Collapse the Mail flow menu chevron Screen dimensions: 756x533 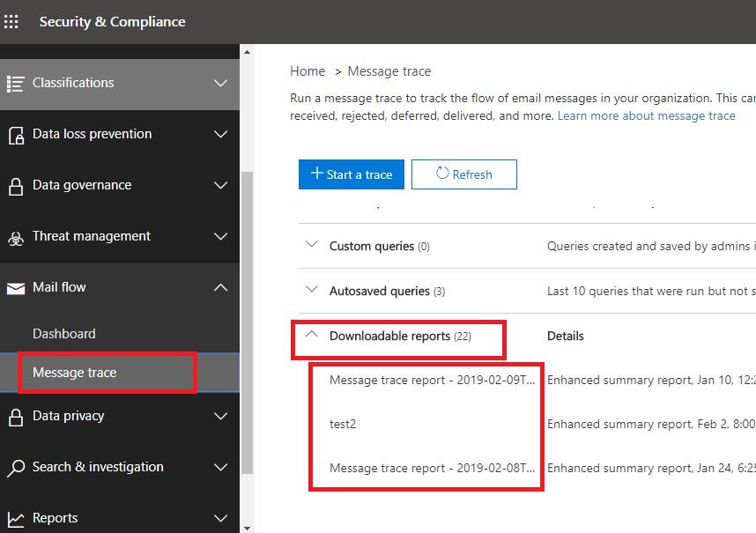tap(221, 288)
